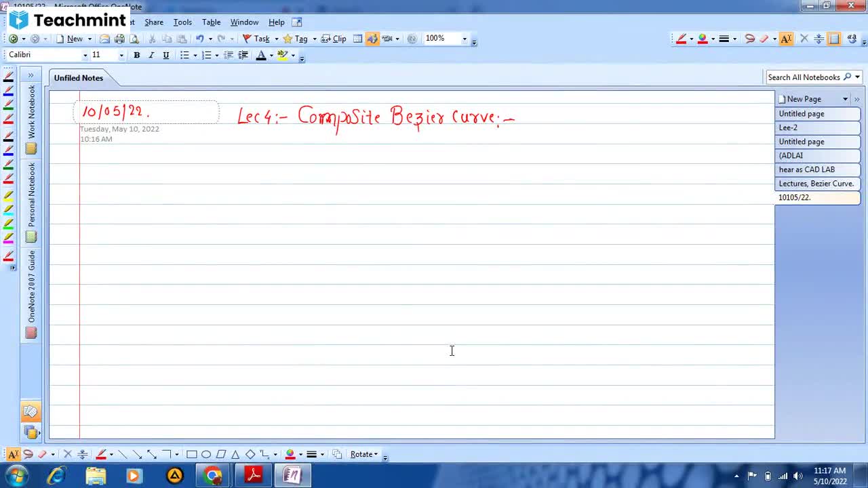Click the Decrease Indent icon
The image size is (868, 488).
coord(229,55)
